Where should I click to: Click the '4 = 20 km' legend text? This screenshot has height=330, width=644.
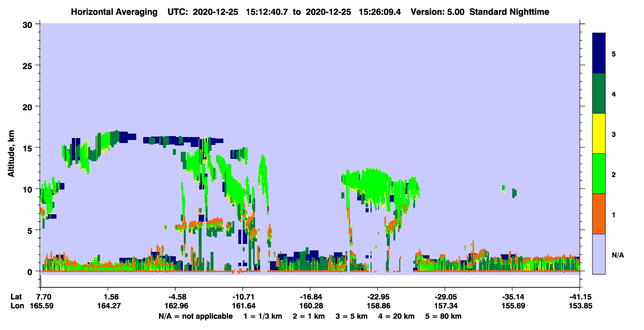396,316
